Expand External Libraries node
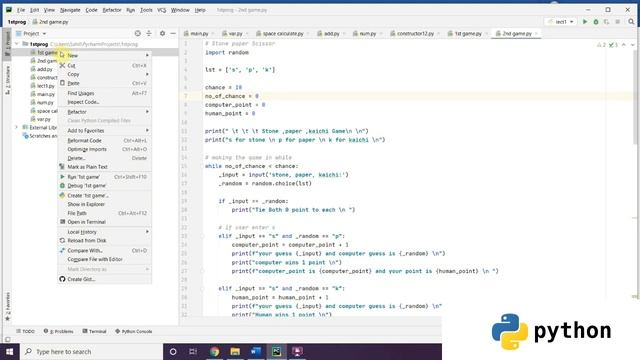 17,127
